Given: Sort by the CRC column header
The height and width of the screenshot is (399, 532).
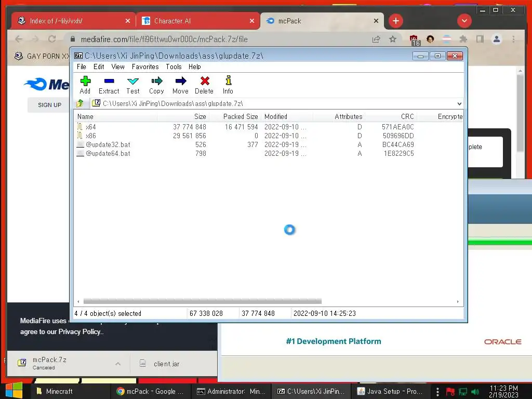Looking at the screenshot, I should 391,116.
